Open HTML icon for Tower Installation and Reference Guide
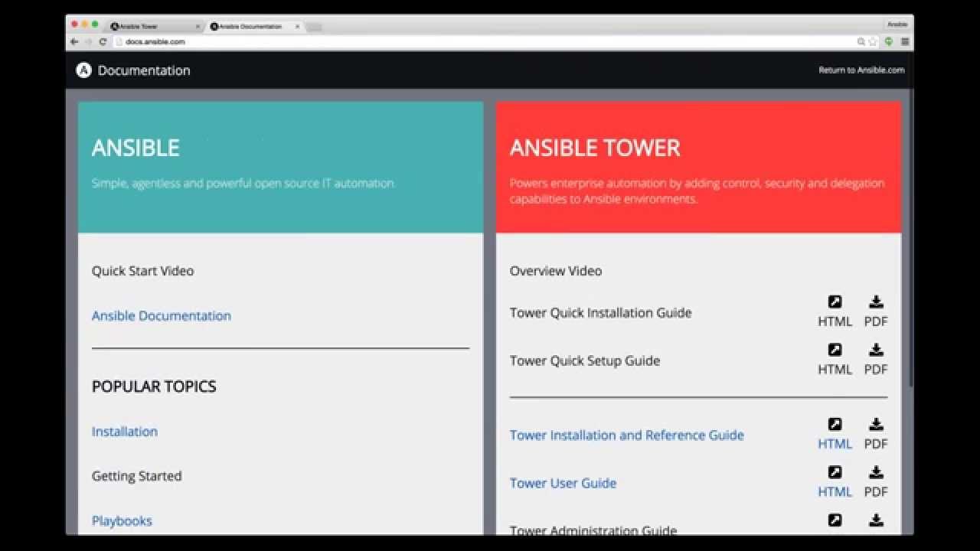This screenshot has width=980, height=551. (x=835, y=424)
